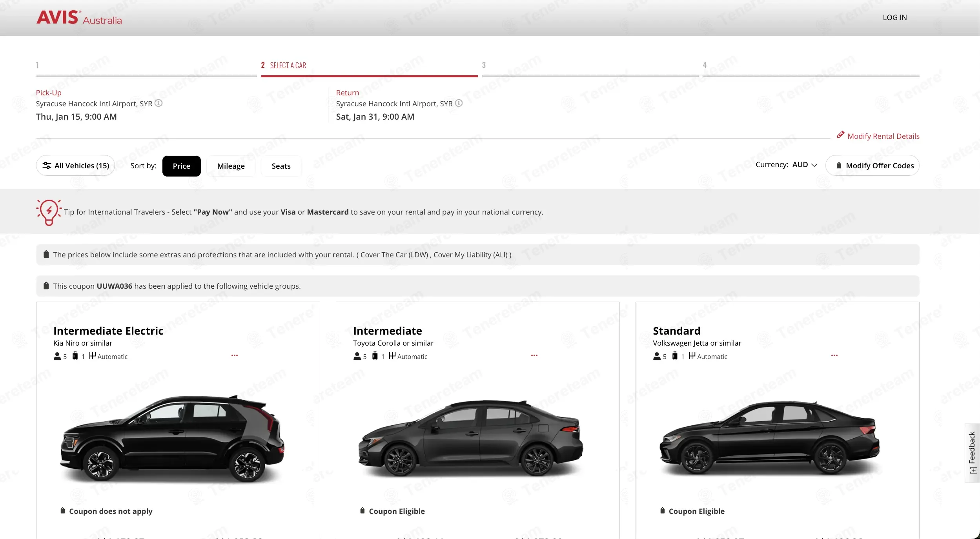This screenshot has height=539, width=980.
Task: Open the pick-up location info icon
Action: pos(158,103)
